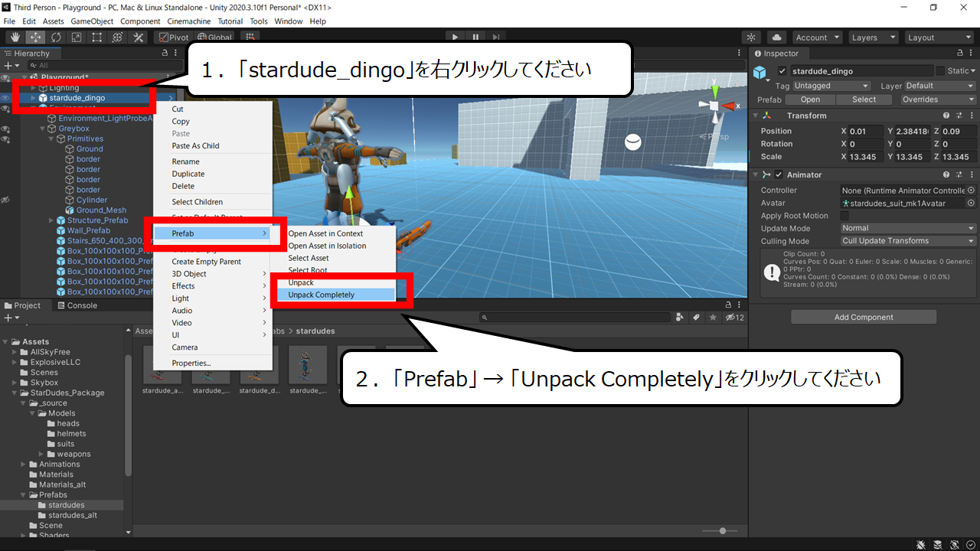Screen dimensions: 980x551
Task: Choose Unpack Completely in Prefab submenu
Action: click(x=335, y=295)
